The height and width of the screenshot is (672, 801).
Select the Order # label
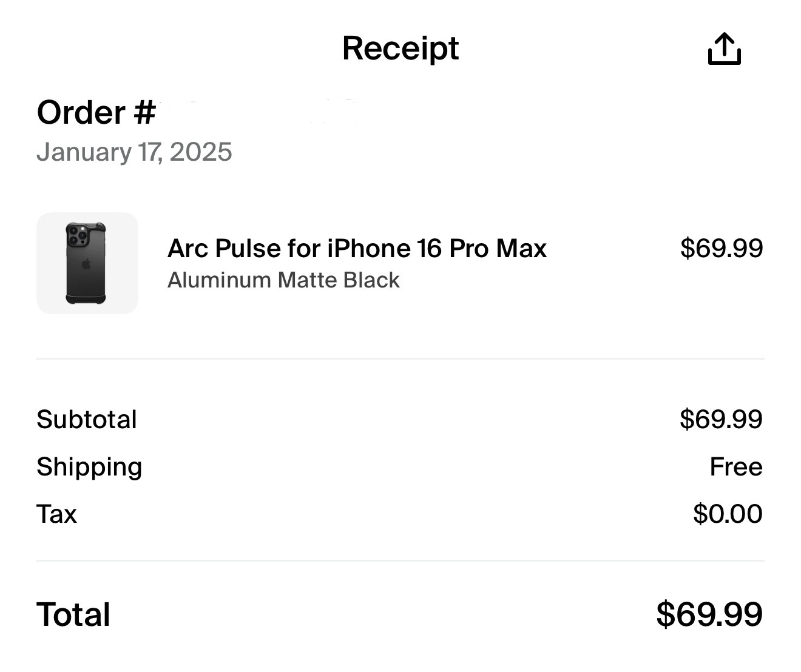(96, 113)
